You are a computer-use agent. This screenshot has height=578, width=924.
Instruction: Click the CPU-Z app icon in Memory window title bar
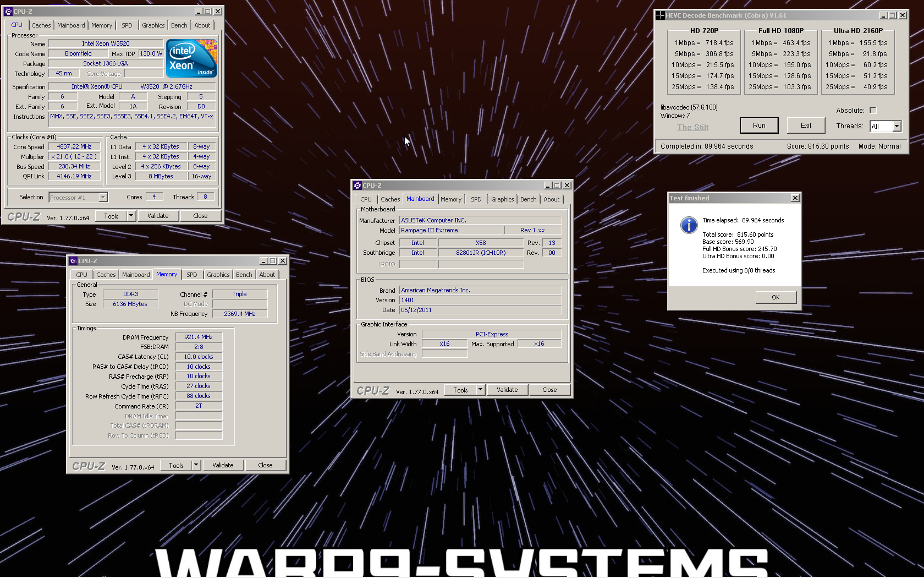[73, 261]
